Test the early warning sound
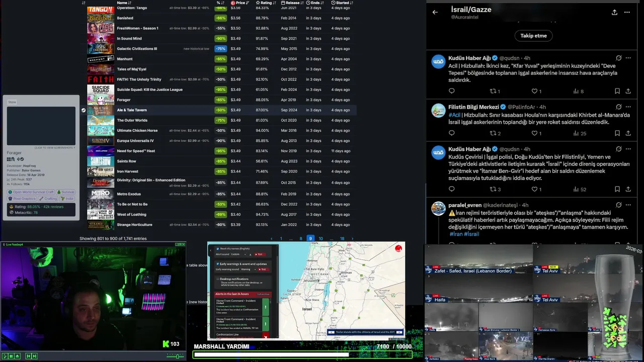Viewport: 644px width, 362px height. tap(264, 269)
